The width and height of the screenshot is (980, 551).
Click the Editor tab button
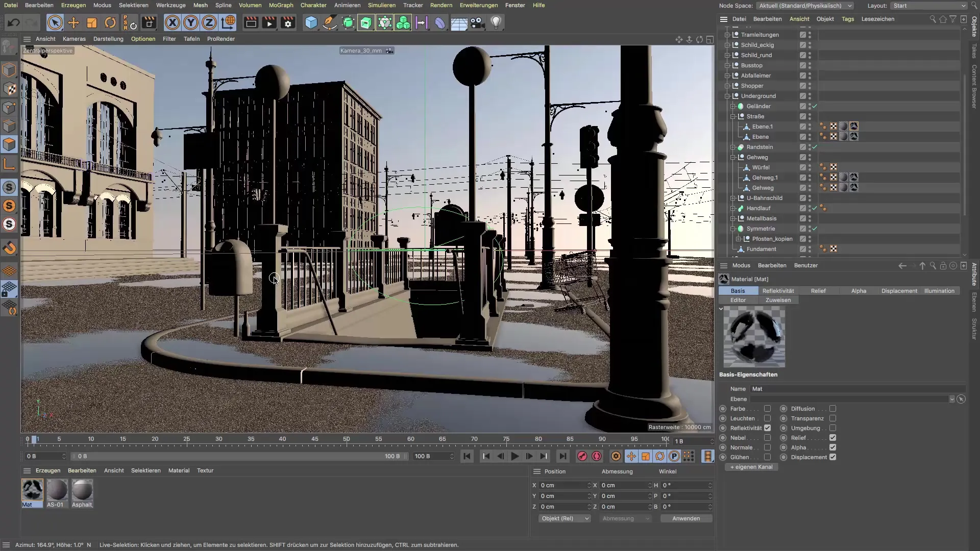coord(738,300)
